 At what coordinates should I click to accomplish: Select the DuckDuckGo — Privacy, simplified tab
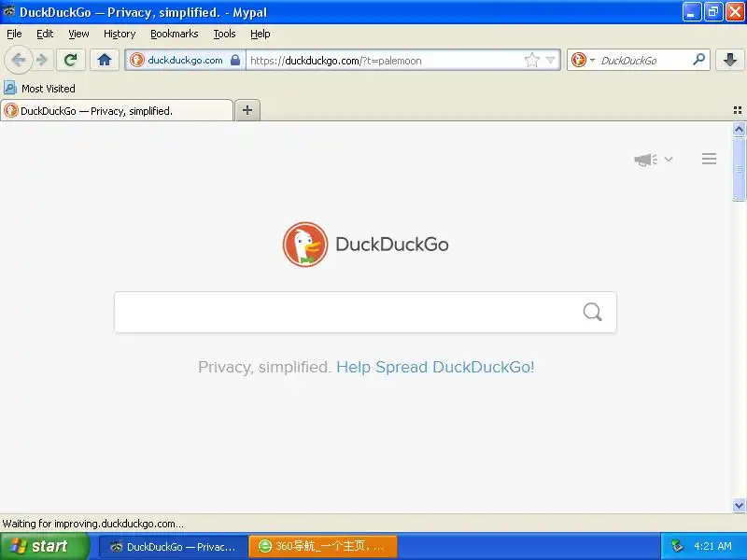(x=117, y=110)
